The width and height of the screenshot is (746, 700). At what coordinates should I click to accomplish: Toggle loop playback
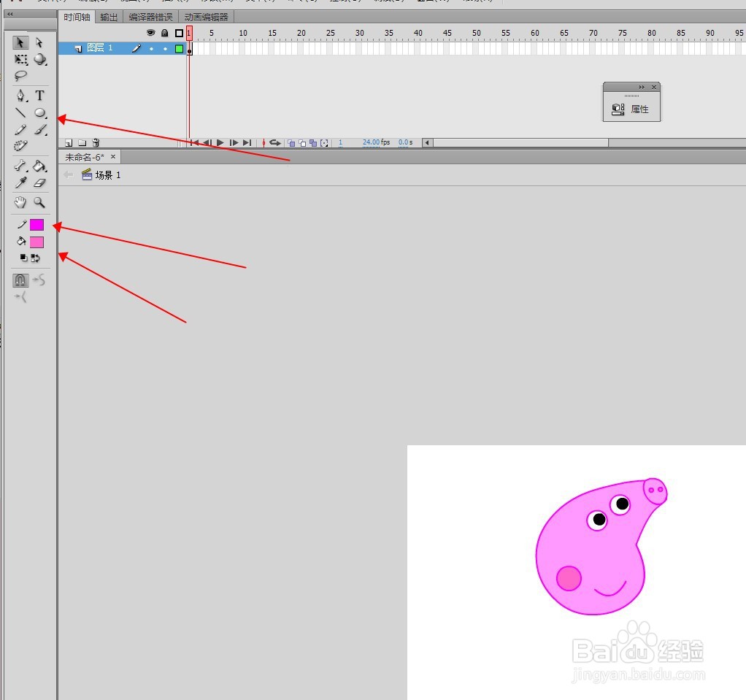pyautogui.click(x=275, y=143)
